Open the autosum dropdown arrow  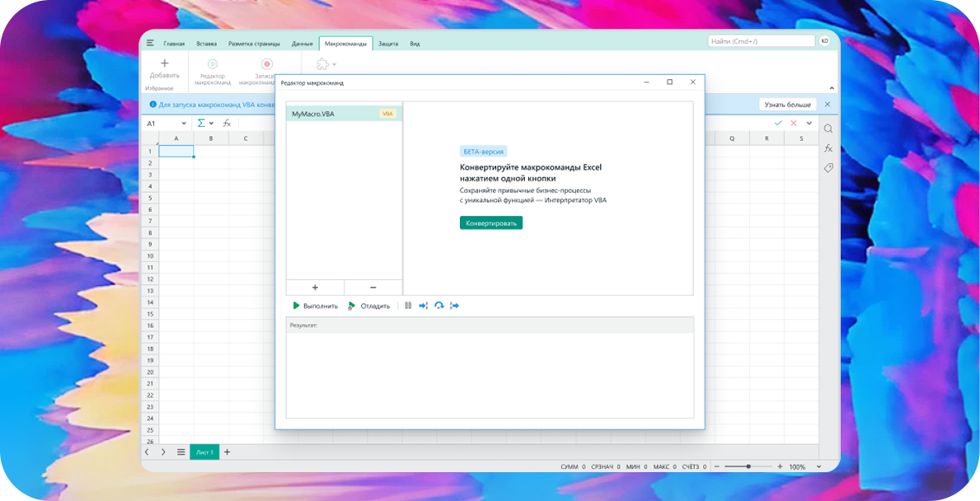pos(212,124)
